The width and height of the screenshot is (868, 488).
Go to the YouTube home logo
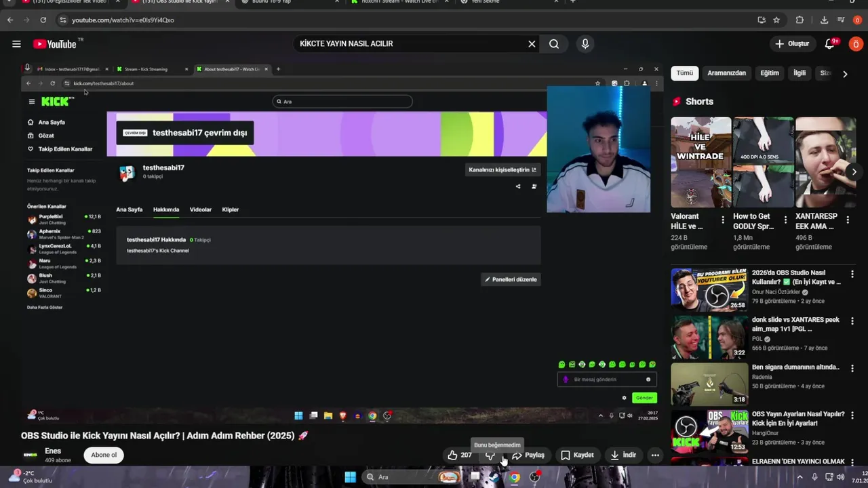[56, 44]
